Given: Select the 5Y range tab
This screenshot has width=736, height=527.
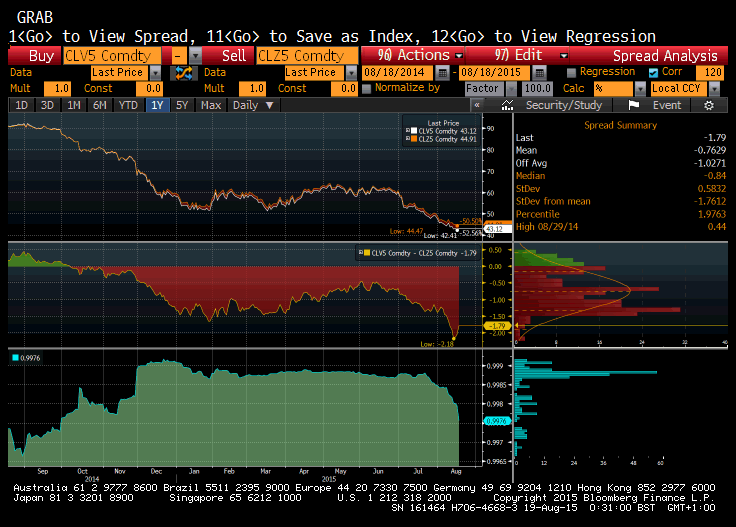Looking at the screenshot, I should point(182,105).
